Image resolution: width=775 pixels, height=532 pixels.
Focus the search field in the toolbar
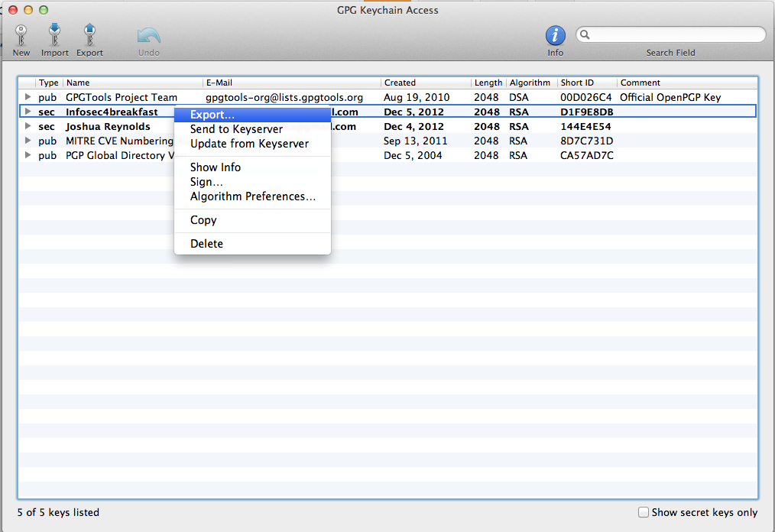coord(671,34)
